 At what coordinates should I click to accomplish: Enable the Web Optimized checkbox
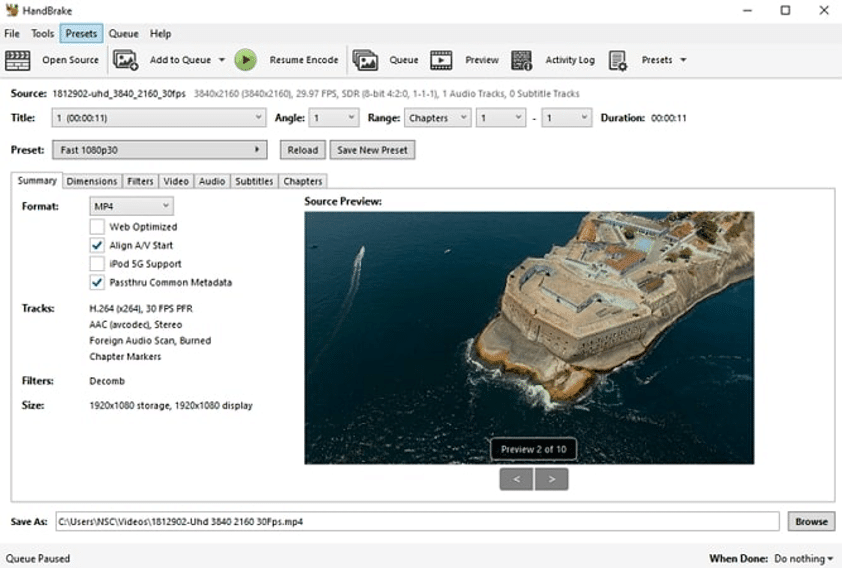point(97,226)
